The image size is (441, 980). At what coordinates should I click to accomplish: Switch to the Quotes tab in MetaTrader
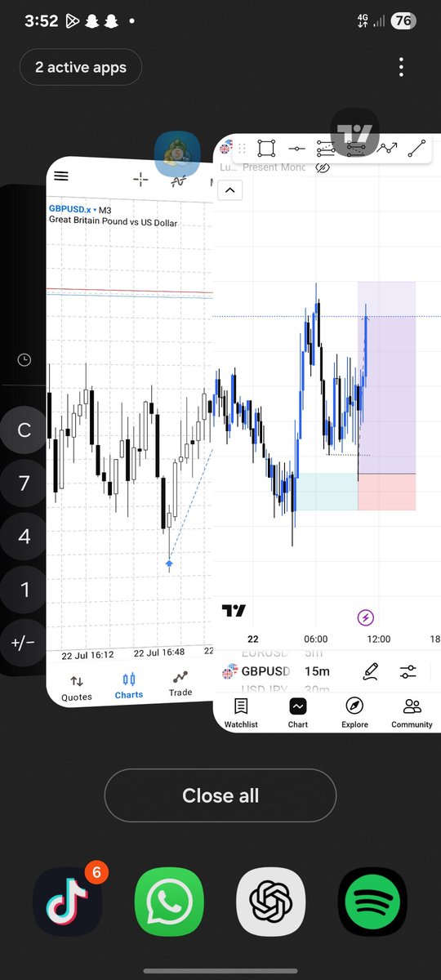pos(77,688)
